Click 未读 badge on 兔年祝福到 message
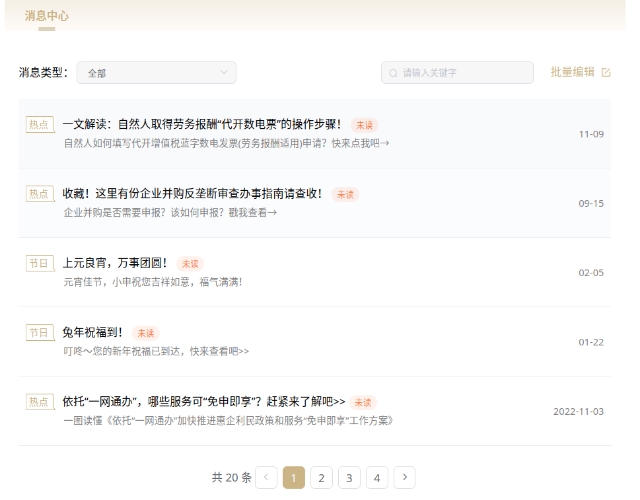 click(x=145, y=333)
